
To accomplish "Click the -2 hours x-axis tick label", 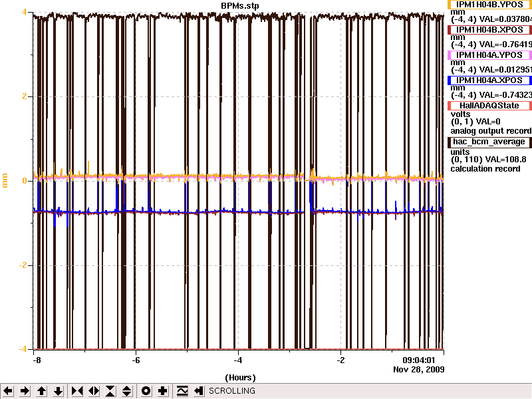I will click(340, 360).
